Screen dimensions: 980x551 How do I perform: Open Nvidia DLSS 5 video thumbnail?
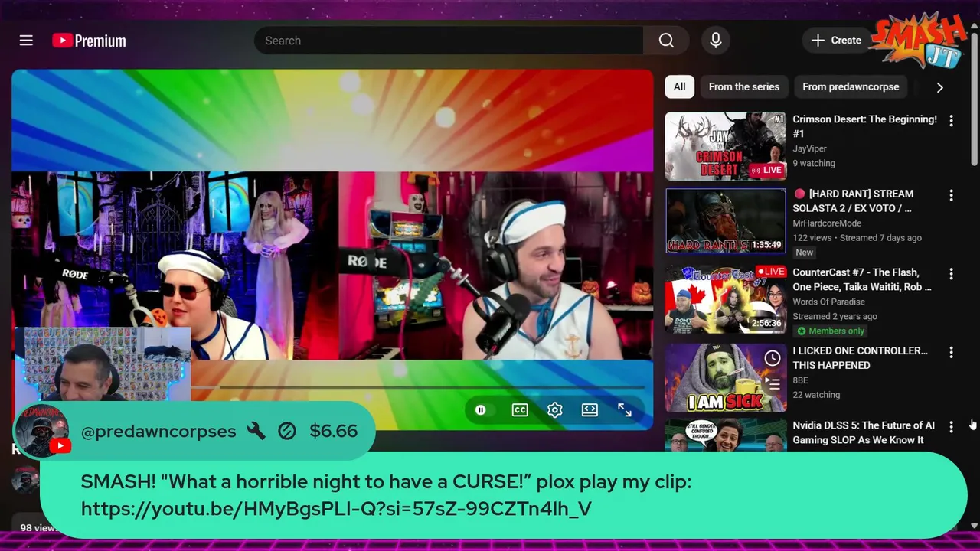click(725, 435)
